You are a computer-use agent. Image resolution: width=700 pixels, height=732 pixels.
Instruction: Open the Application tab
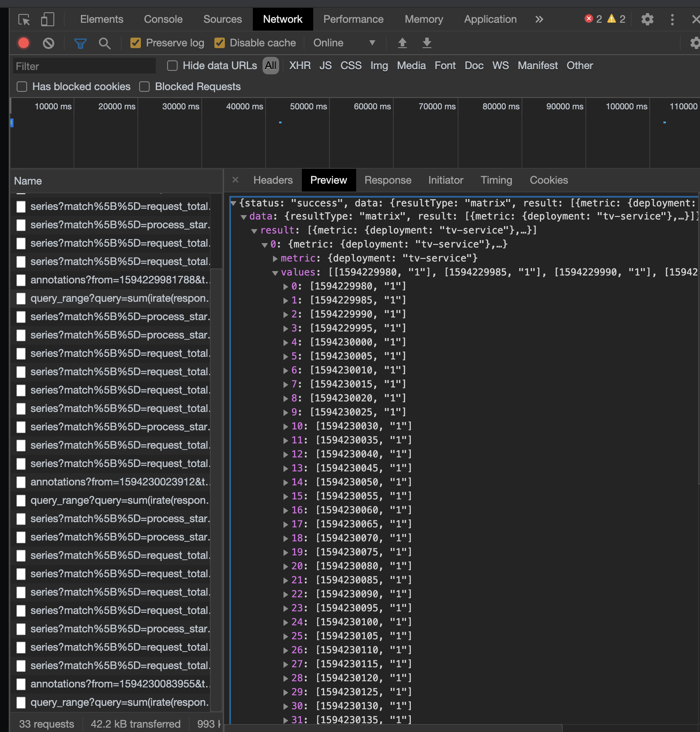[x=490, y=19]
